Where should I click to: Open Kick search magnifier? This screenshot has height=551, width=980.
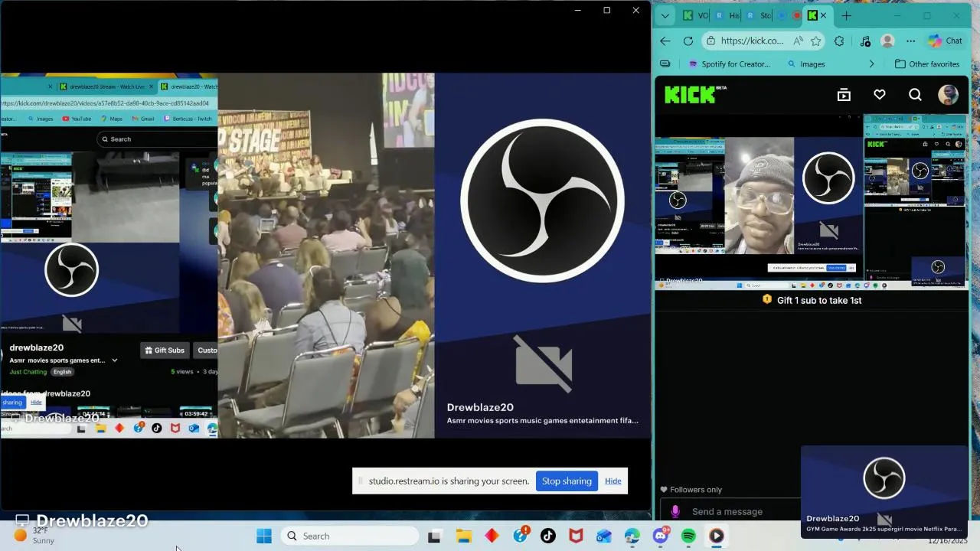(x=915, y=95)
